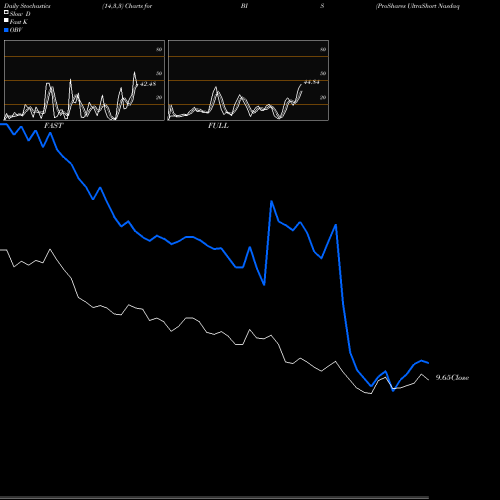Click the blue OBV line's tallest spike
This screenshot has height=500, width=500.
pyautogui.click(x=272, y=201)
